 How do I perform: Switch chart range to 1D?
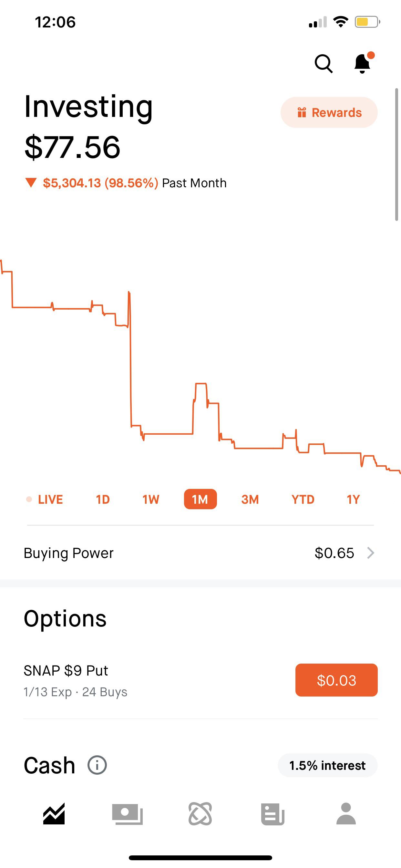pos(103,499)
